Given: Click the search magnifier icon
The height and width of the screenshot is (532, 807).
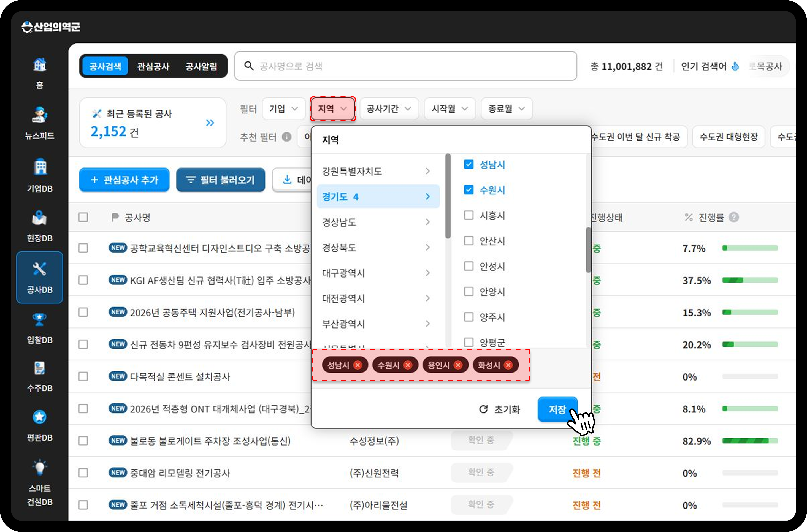Looking at the screenshot, I should 249,66.
